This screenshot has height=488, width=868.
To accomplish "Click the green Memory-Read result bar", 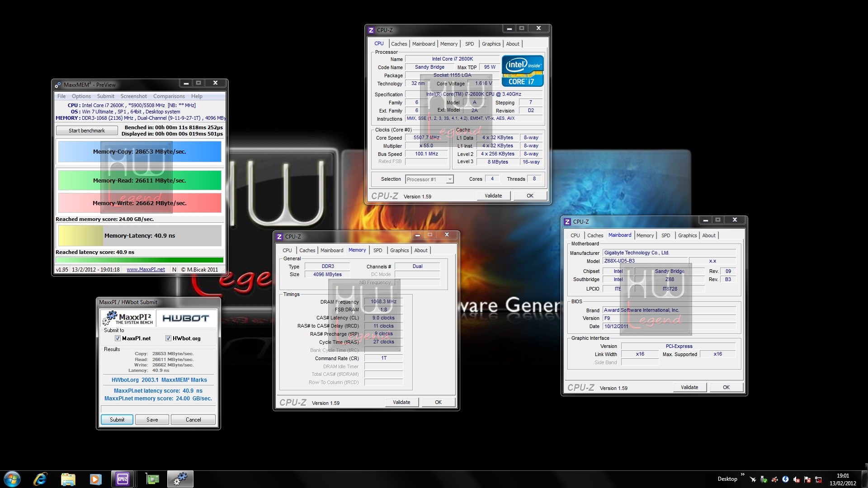I will coord(140,180).
